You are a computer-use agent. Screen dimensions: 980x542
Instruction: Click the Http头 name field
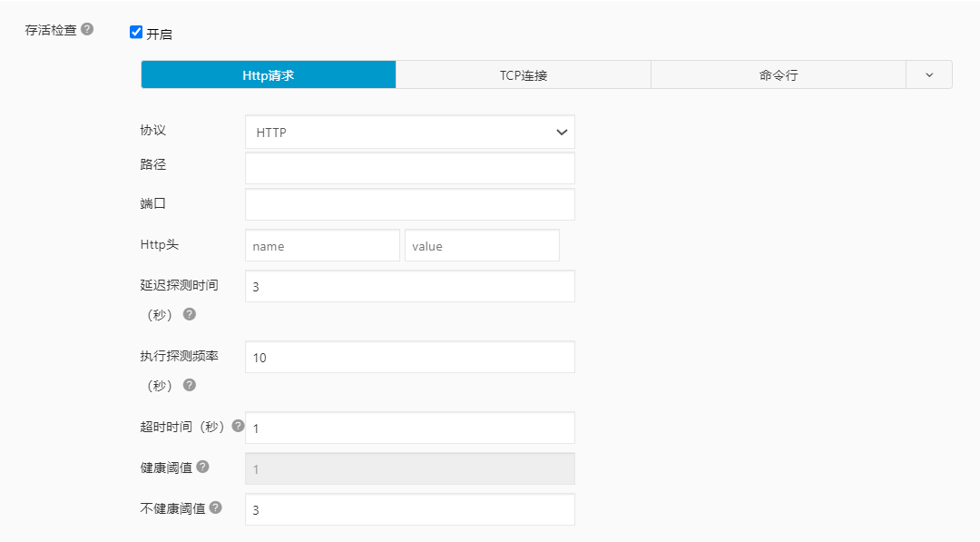pyautogui.click(x=322, y=246)
